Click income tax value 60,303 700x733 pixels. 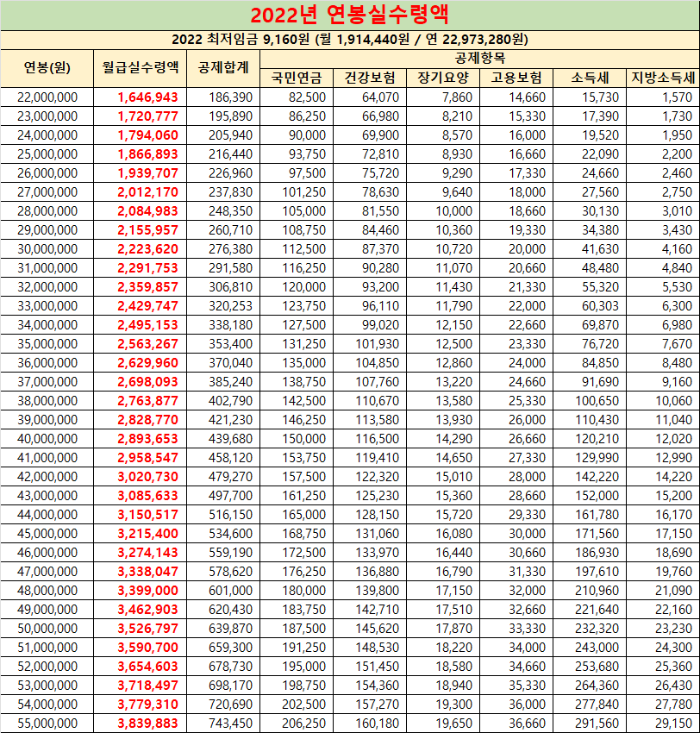[x=600, y=306]
